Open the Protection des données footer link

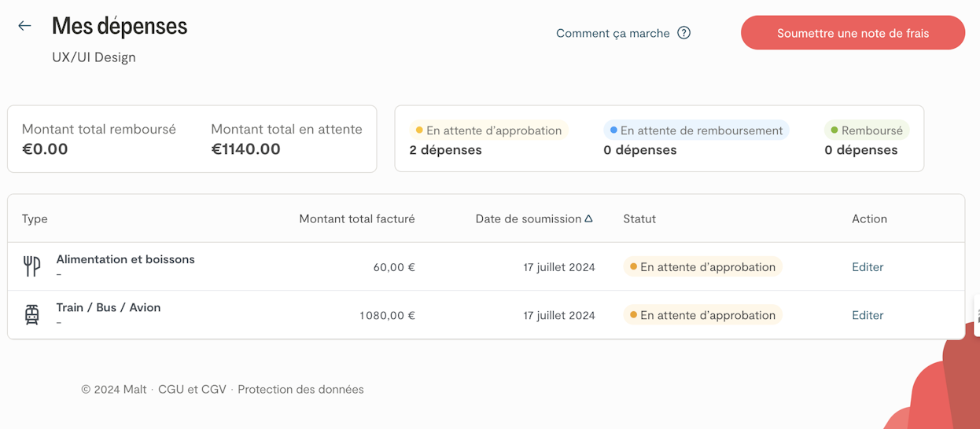300,389
